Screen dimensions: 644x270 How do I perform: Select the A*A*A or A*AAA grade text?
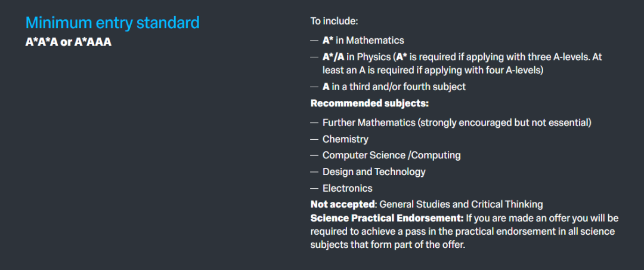pos(69,42)
